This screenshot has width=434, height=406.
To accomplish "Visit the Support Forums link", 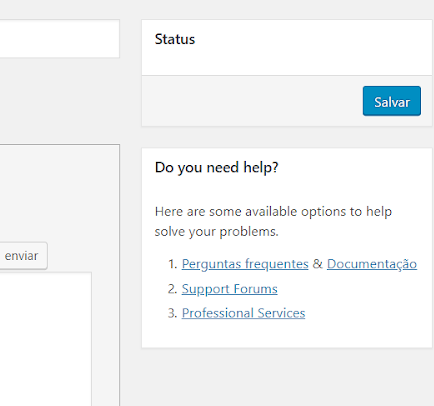I will click(229, 289).
